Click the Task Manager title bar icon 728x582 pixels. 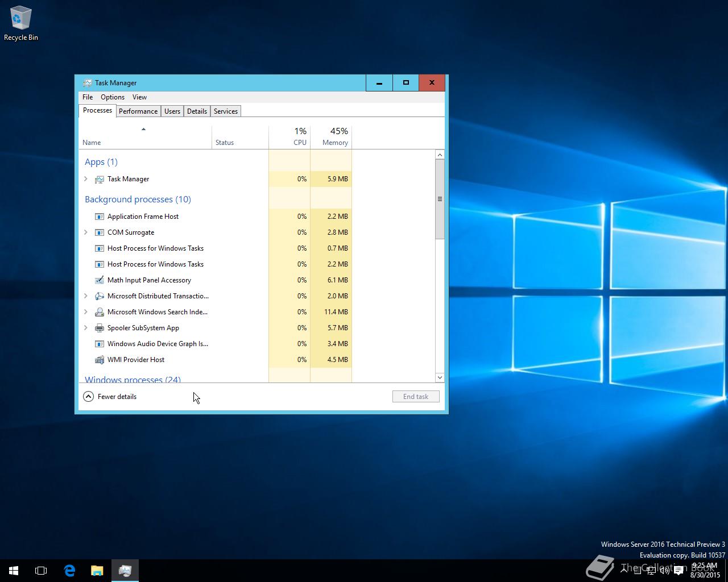point(87,83)
